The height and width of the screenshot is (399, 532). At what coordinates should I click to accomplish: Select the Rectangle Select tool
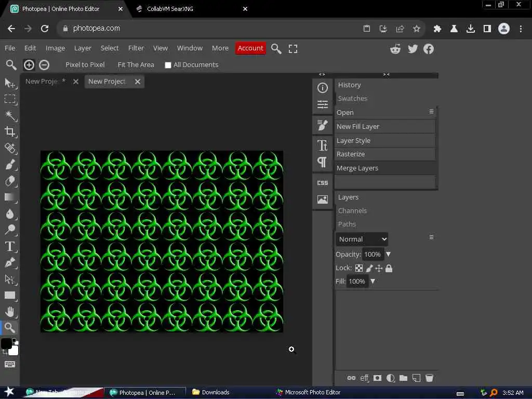[x=9, y=99]
